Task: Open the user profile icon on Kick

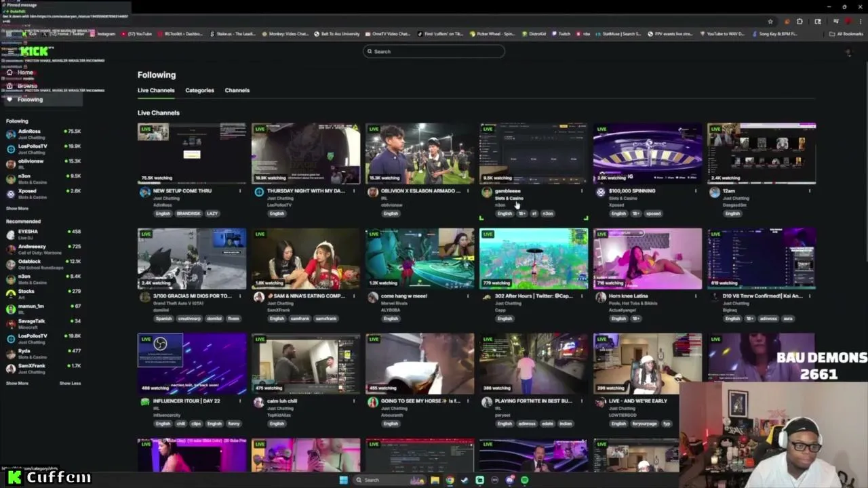Action: [x=848, y=52]
